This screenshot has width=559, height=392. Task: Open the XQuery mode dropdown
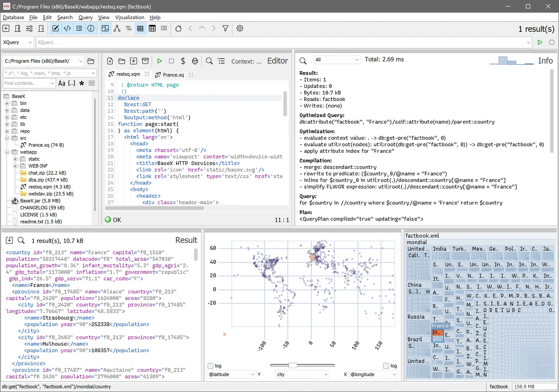click(x=18, y=42)
